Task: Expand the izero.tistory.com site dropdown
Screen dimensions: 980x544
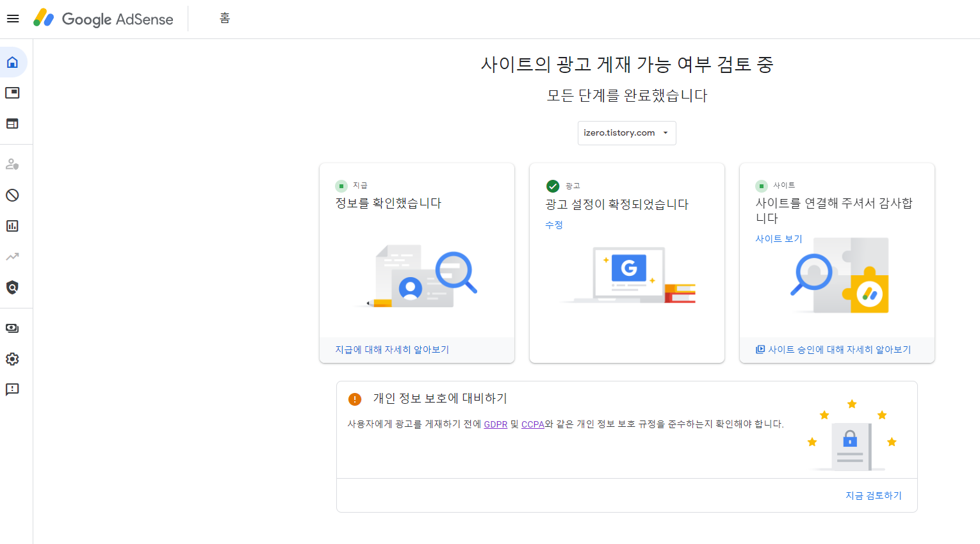Action: point(626,133)
